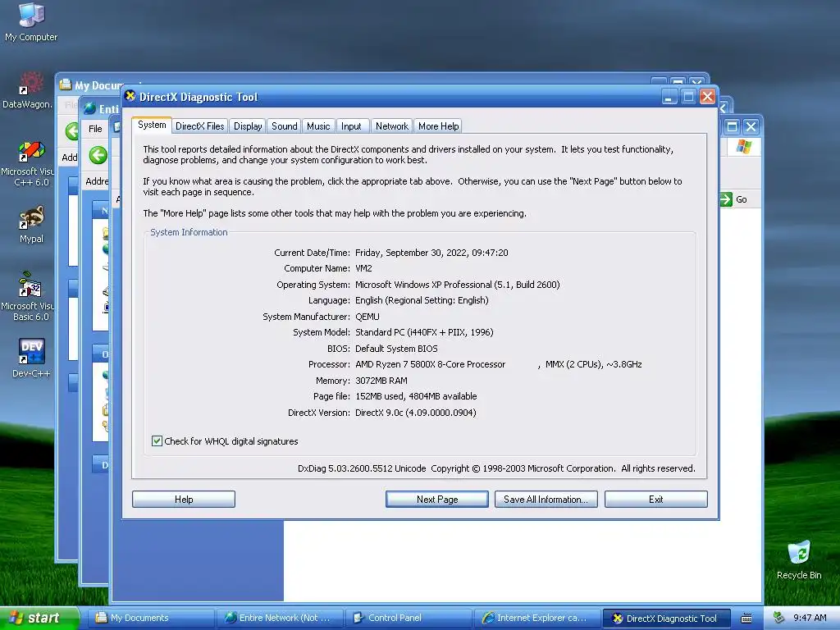Screen dimensions: 840x630
Task: Click the Windows flag logo in rear window
Action: pos(743,146)
